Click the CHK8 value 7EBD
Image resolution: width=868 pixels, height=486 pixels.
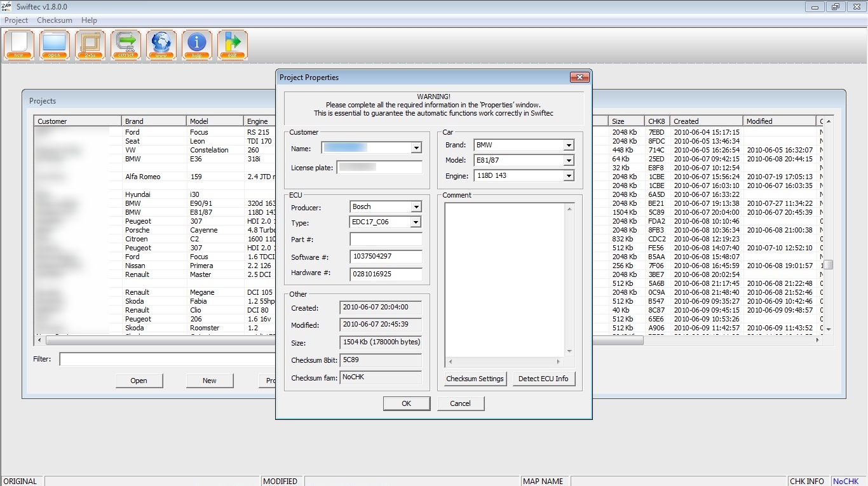tap(656, 132)
